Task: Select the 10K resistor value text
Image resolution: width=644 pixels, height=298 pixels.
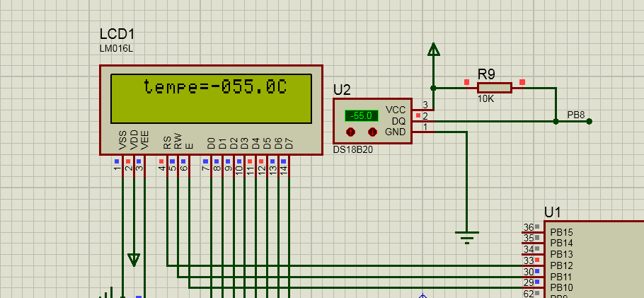Action: pyautogui.click(x=486, y=99)
